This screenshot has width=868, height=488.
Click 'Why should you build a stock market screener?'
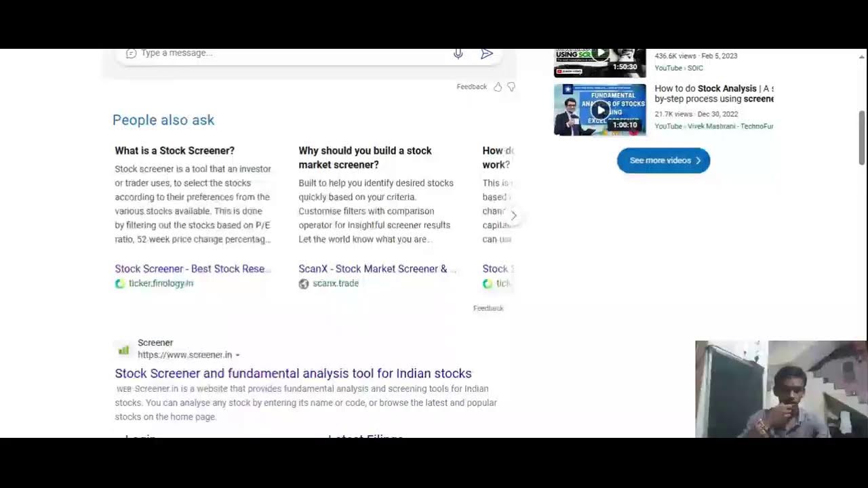point(365,157)
